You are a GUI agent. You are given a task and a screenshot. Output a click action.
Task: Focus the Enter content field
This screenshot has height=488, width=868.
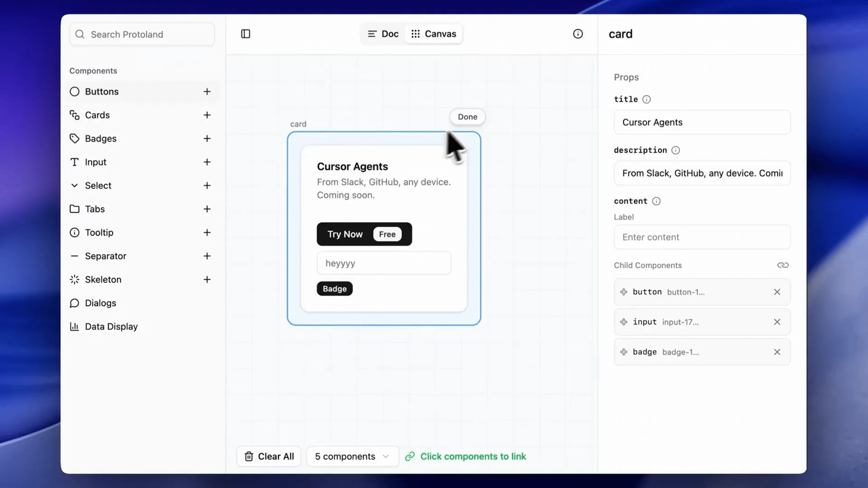702,237
